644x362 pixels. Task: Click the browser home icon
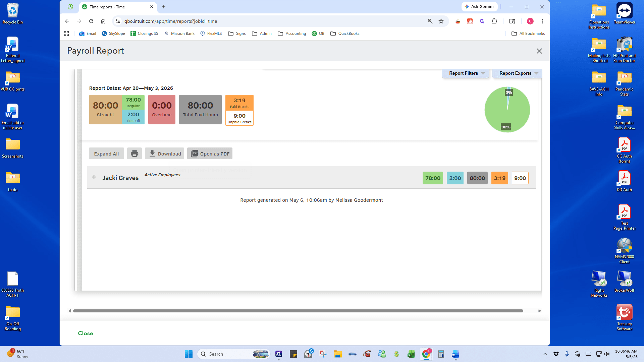point(103,21)
